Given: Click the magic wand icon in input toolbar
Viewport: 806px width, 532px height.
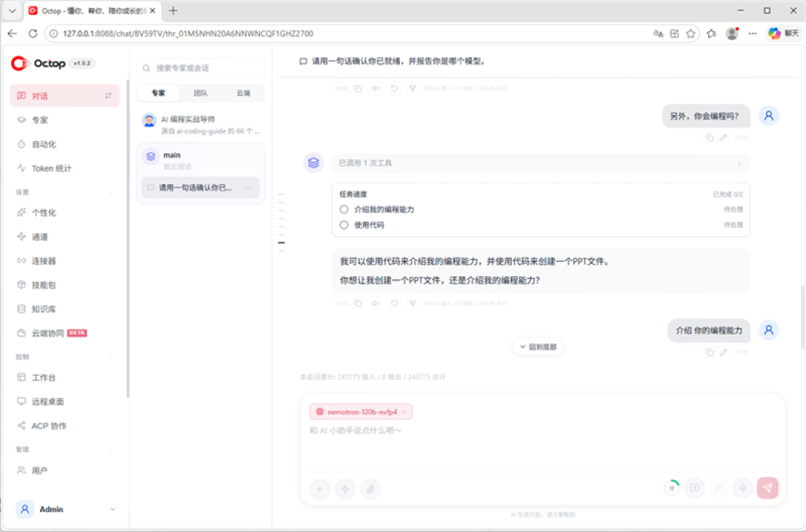Looking at the screenshot, I should (x=719, y=488).
